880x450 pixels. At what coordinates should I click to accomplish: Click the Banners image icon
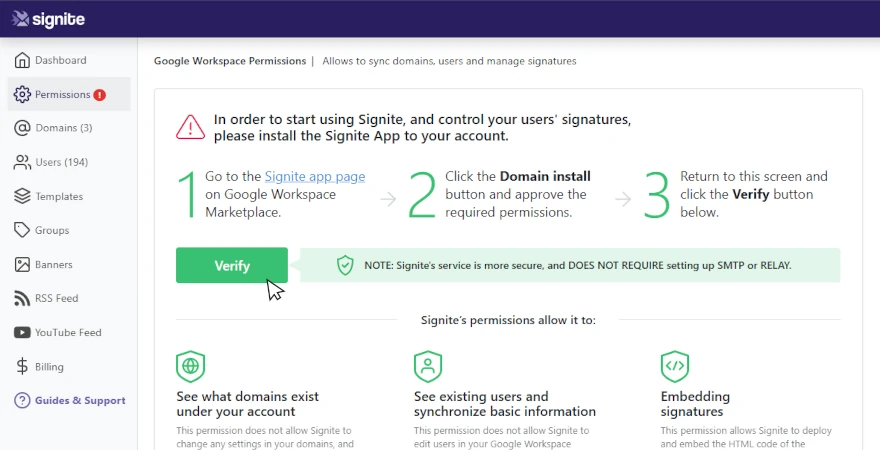point(22,264)
